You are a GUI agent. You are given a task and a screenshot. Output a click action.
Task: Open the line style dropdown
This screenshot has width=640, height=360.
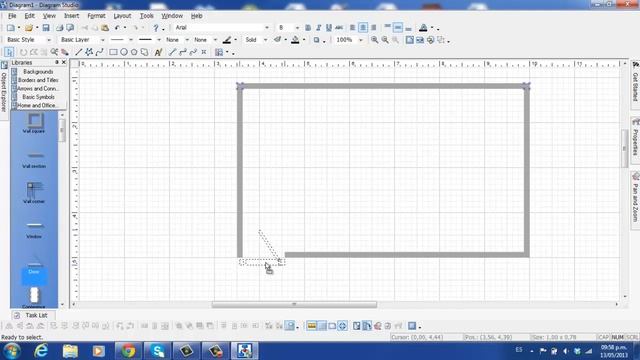(131, 40)
